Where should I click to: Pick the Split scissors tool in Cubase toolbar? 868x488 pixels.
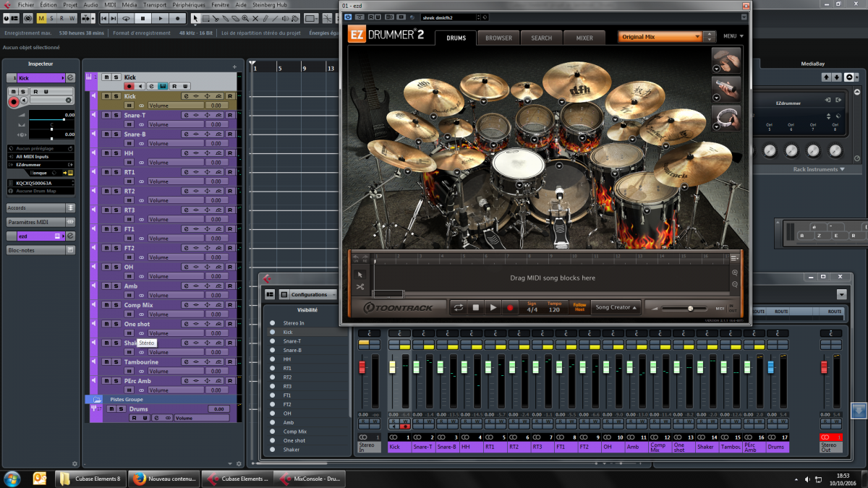216,18
